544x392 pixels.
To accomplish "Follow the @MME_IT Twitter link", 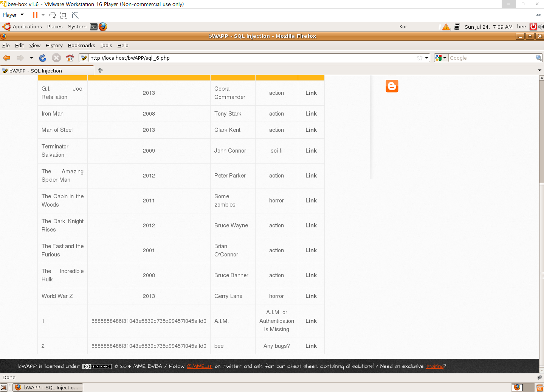I will point(200,366).
